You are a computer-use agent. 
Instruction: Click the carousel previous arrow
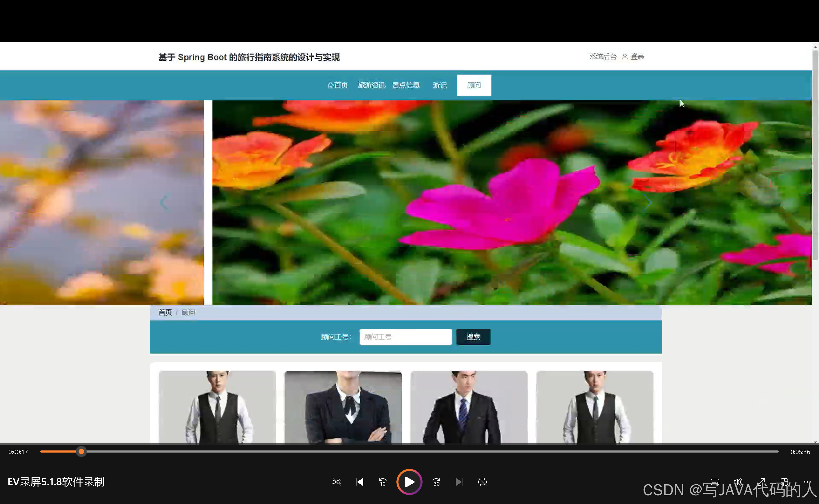tap(165, 202)
